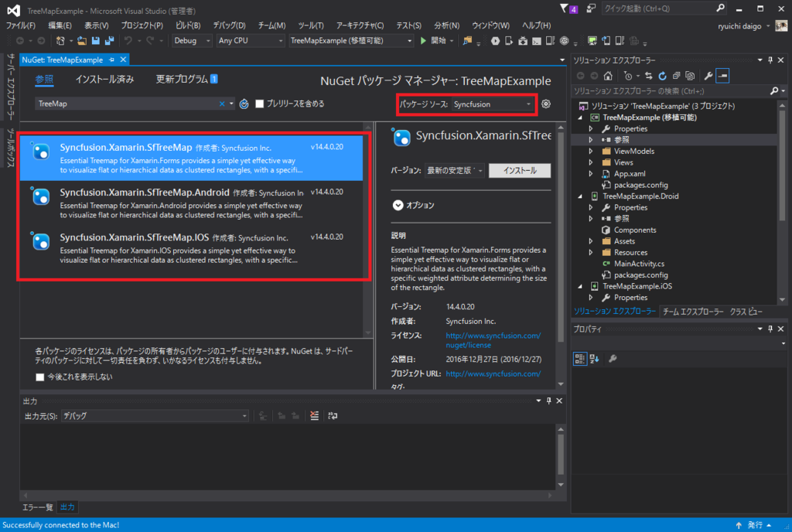Click the feedback icon beside notifications flag
The height and width of the screenshot is (532, 792).
[x=590, y=9]
